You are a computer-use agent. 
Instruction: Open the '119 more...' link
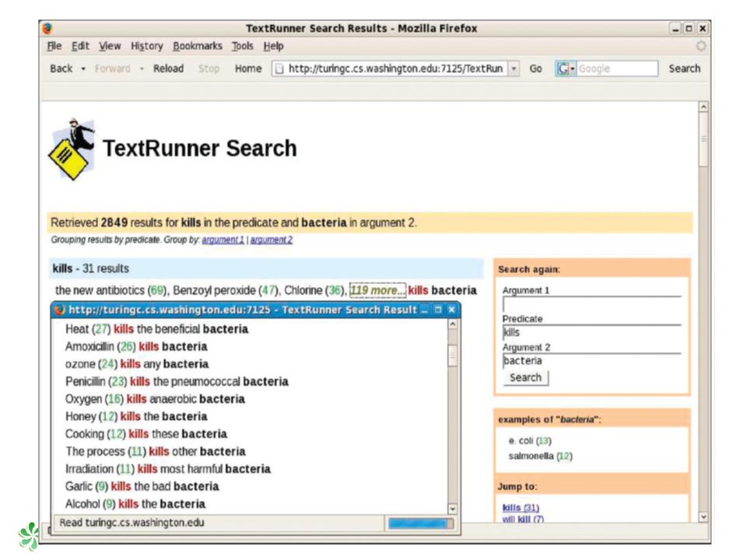click(377, 290)
